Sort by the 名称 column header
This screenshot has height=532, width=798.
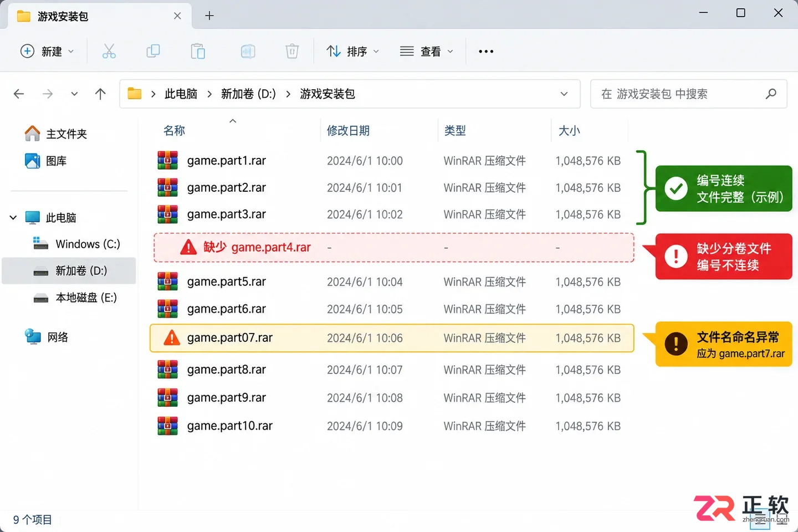tap(174, 131)
